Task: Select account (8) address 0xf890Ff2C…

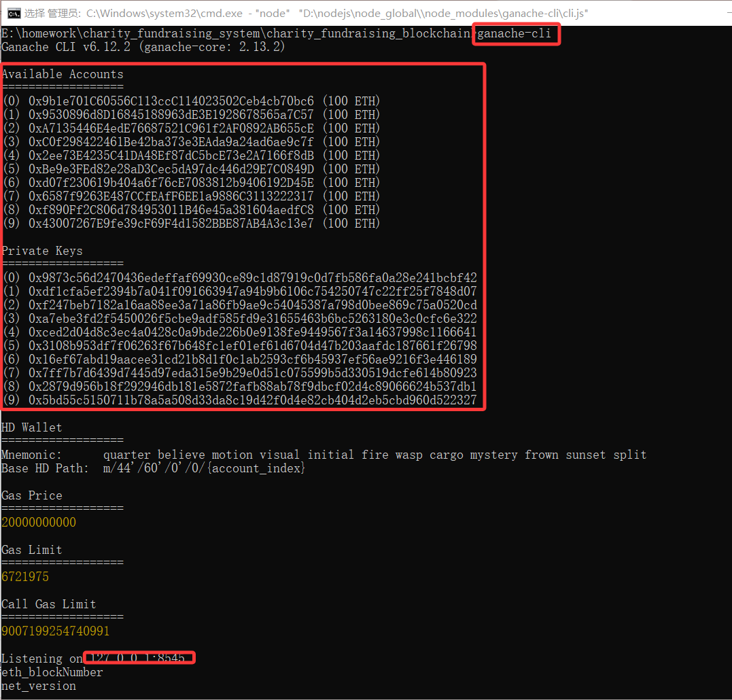Action: [171, 210]
